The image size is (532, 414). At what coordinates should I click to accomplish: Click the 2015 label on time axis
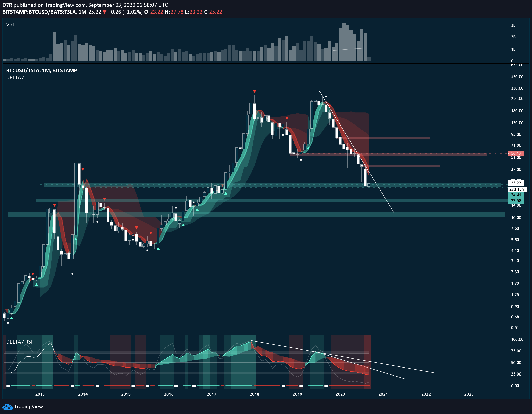[126, 394]
